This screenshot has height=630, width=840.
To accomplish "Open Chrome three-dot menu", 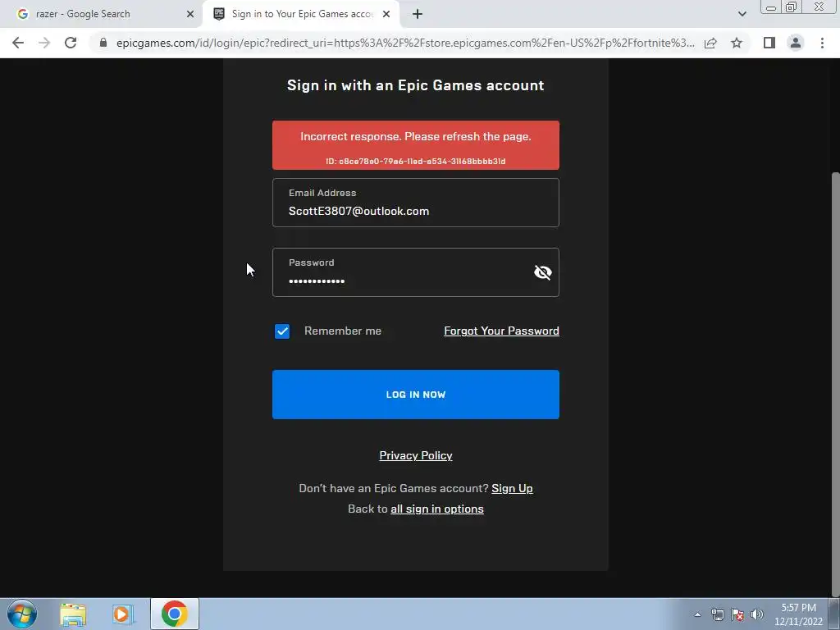I will pyautogui.click(x=822, y=43).
